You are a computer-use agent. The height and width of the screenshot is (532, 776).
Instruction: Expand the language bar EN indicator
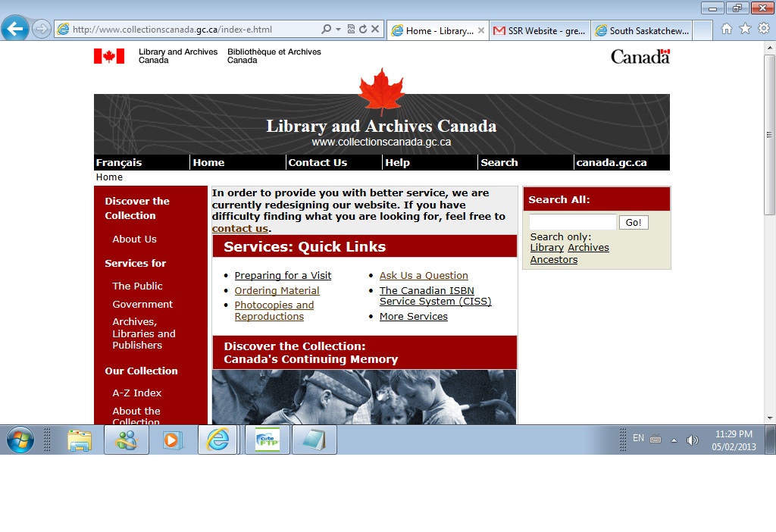point(639,439)
